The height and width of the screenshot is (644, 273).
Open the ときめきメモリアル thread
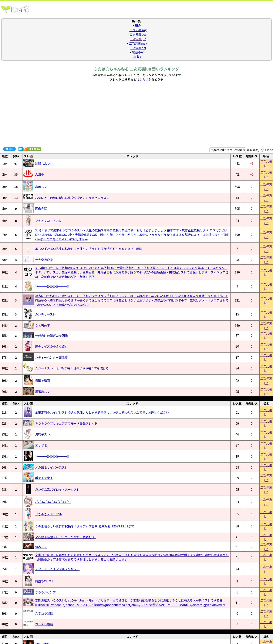click(48, 514)
